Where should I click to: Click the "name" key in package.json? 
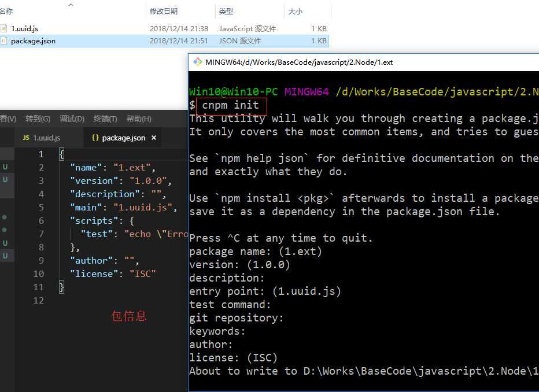point(86,167)
